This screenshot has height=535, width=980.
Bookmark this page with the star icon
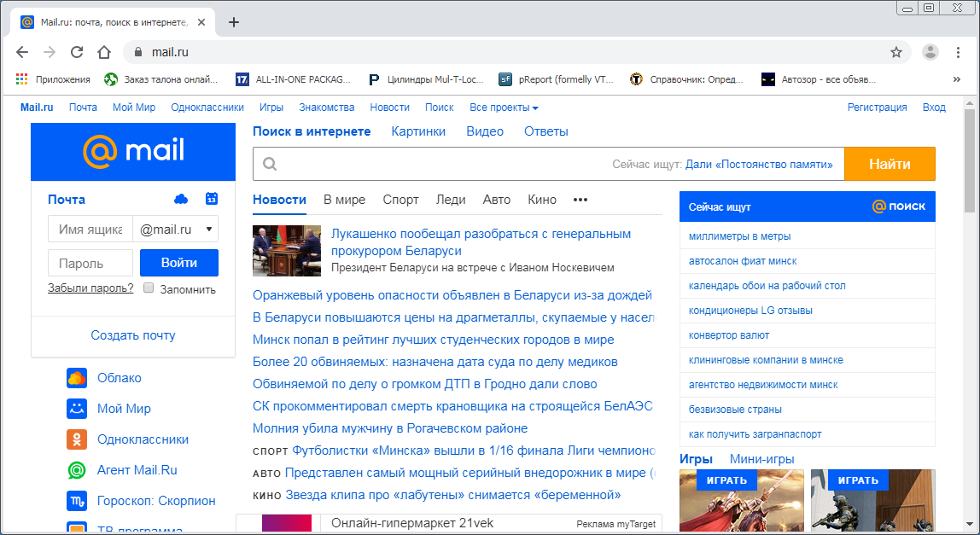[895, 52]
